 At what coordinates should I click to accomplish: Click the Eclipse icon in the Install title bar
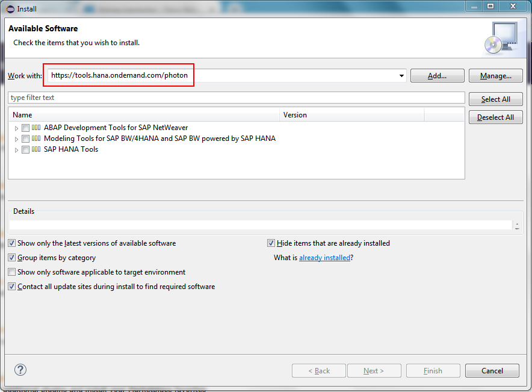click(x=10, y=9)
